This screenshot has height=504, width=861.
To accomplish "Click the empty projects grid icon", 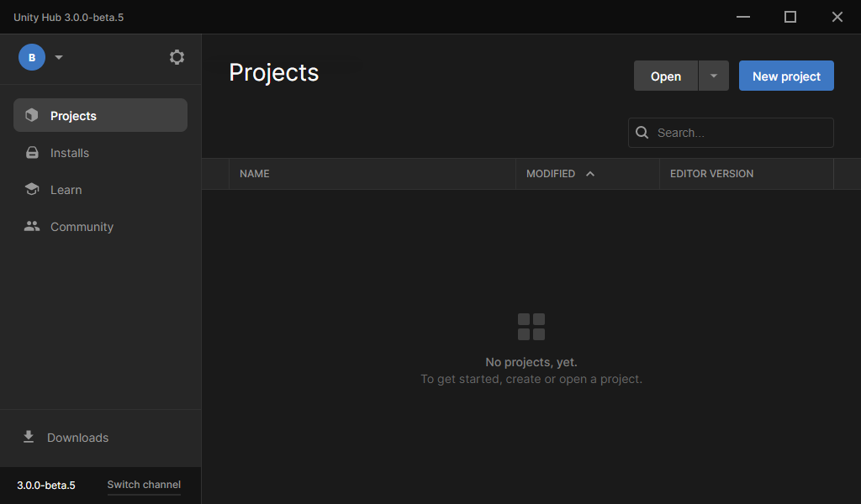I will [x=531, y=327].
